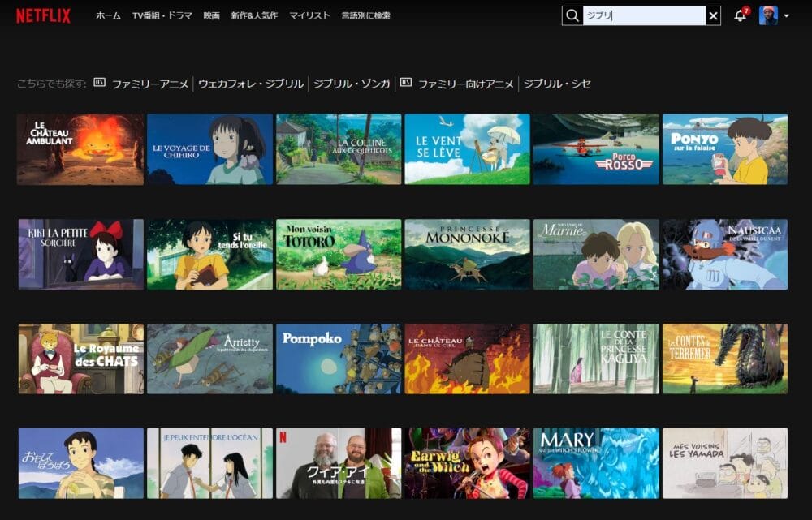Click the profile avatar icon
Viewport: 812px width, 520px height.
tap(768, 15)
